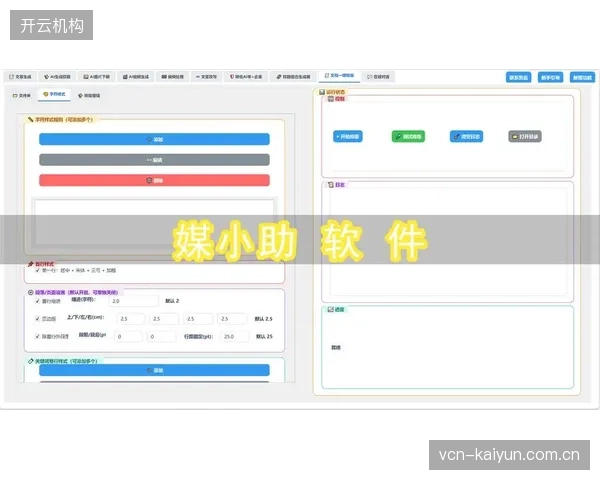600x480 pixels.
Task: Click the fixed line spacing field 25.0
Action: tap(235, 336)
